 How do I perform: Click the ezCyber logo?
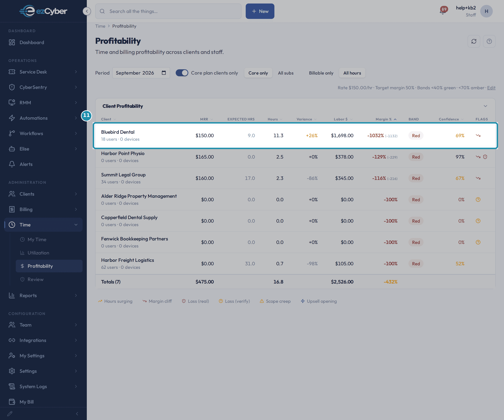tap(43, 11)
